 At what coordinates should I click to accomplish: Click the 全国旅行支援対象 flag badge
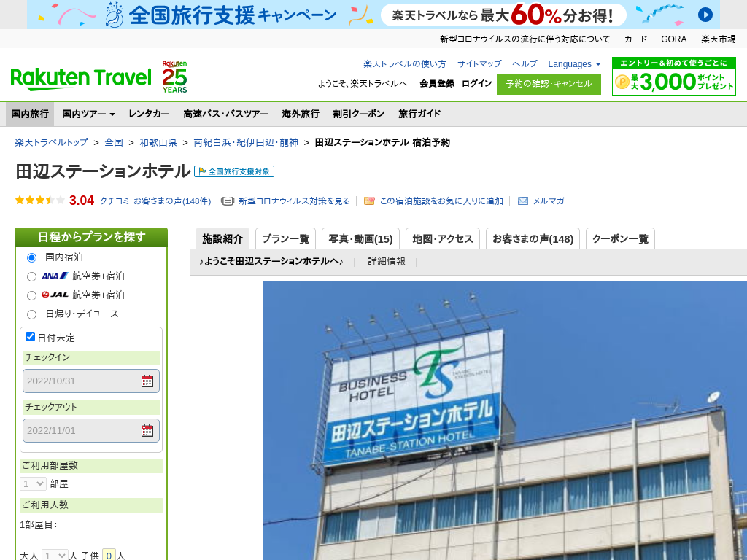pyautogui.click(x=234, y=171)
